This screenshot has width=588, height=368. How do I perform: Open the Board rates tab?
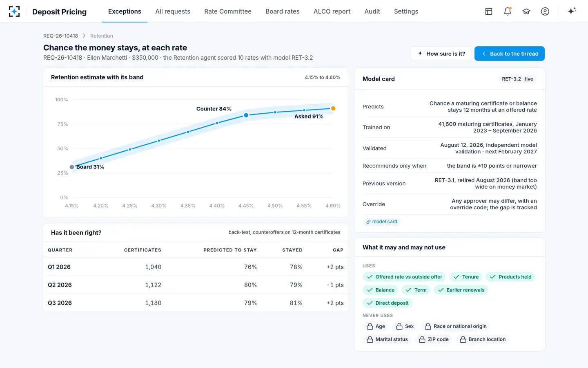pyautogui.click(x=283, y=11)
